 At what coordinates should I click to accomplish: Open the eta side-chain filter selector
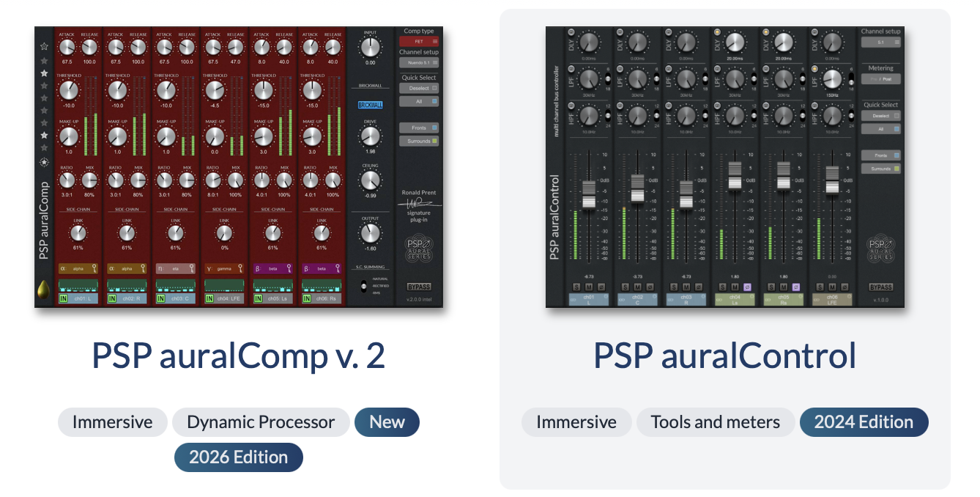[x=175, y=269]
